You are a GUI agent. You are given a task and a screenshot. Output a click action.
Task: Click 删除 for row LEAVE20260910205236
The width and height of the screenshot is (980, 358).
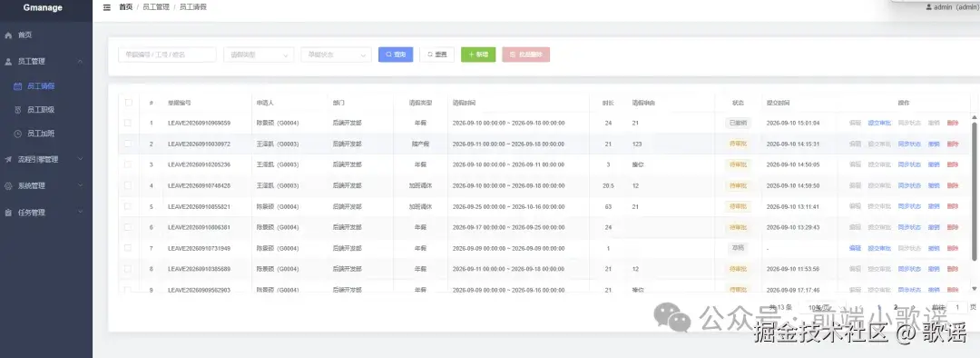(x=953, y=164)
